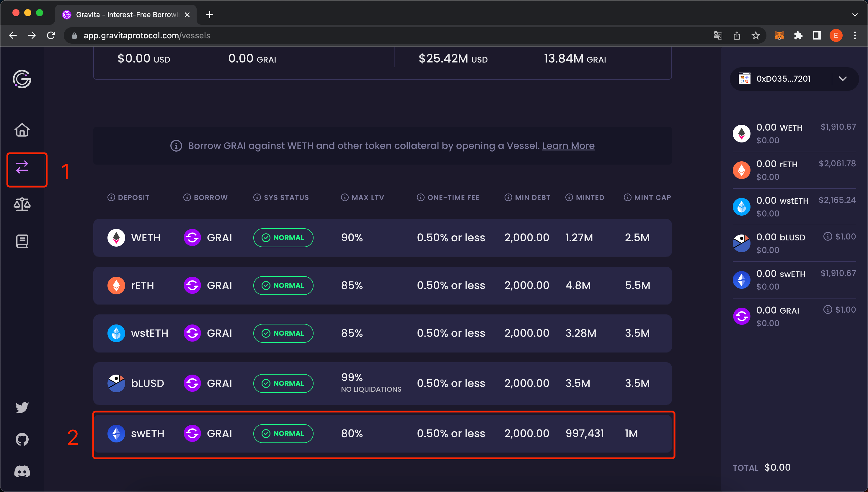
Task: Open a new browser tab
Action: 209,15
